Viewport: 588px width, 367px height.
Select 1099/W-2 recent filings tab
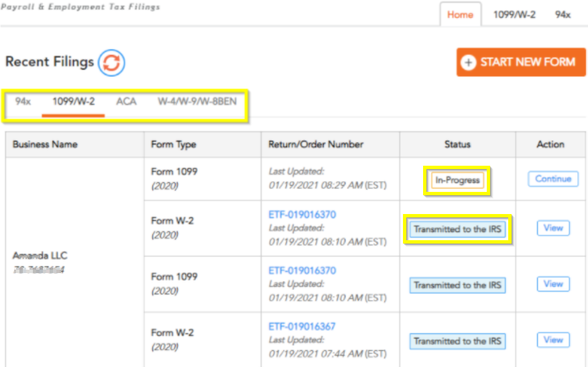point(74,101)
